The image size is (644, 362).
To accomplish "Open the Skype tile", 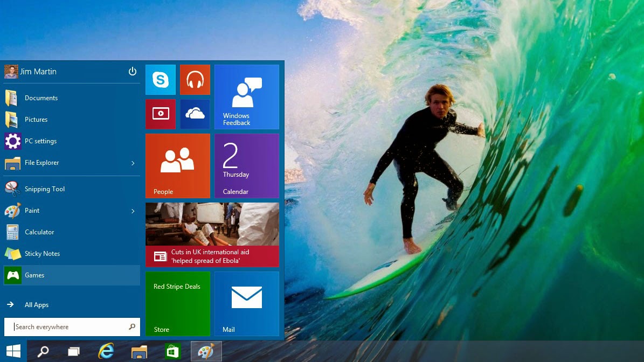I will point(161,80).
